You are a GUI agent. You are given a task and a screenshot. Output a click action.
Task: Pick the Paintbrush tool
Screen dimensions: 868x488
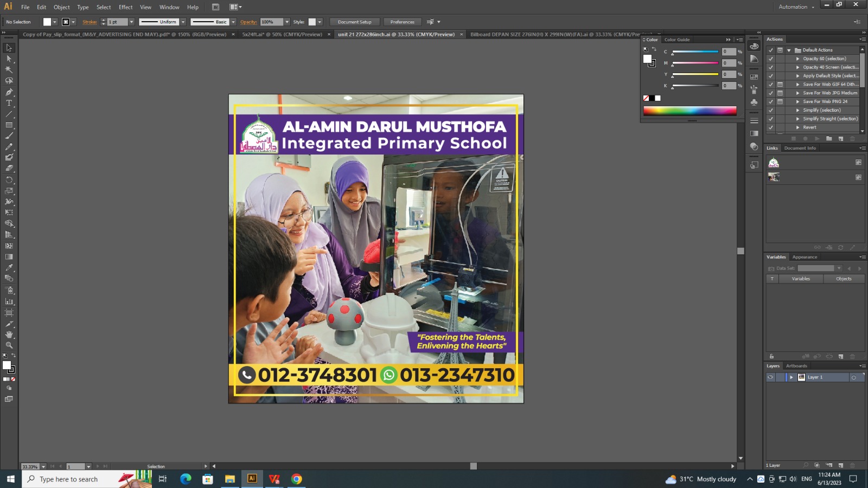click(9, 136)
